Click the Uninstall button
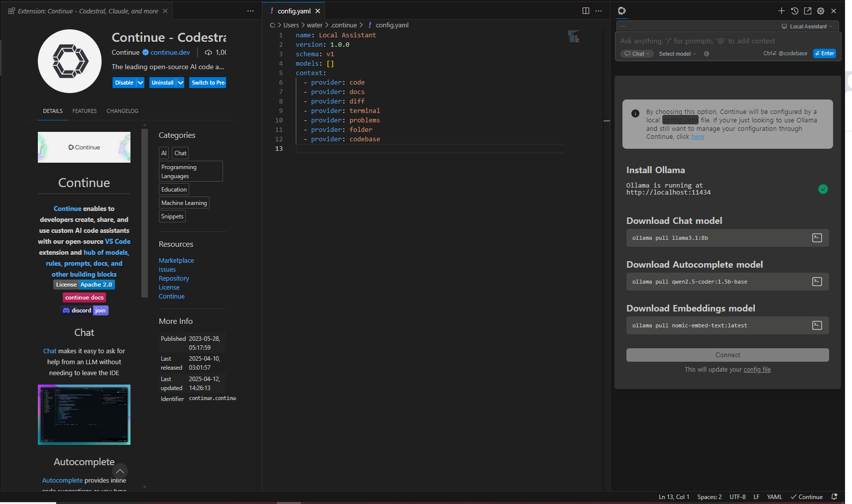Image resolution: width=852 pixels, height=504 pixels. pyautogui.click(x=162, y=83)
